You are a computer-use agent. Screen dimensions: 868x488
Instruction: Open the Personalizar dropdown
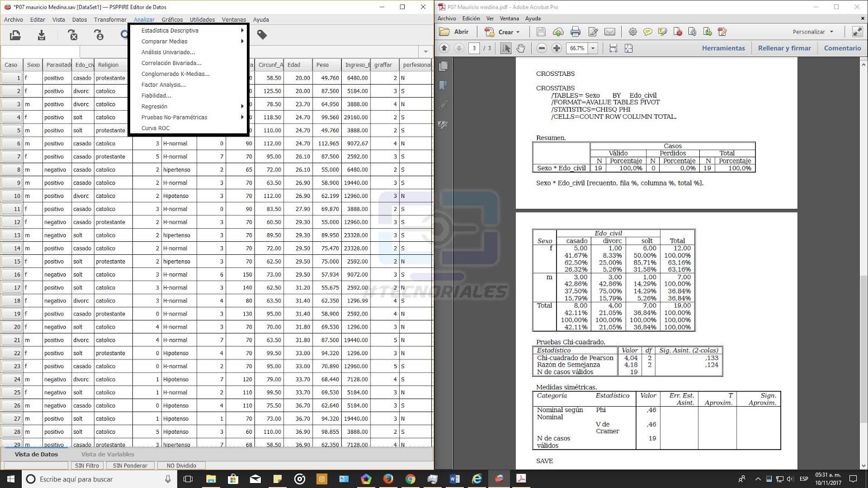coord(812,31)
